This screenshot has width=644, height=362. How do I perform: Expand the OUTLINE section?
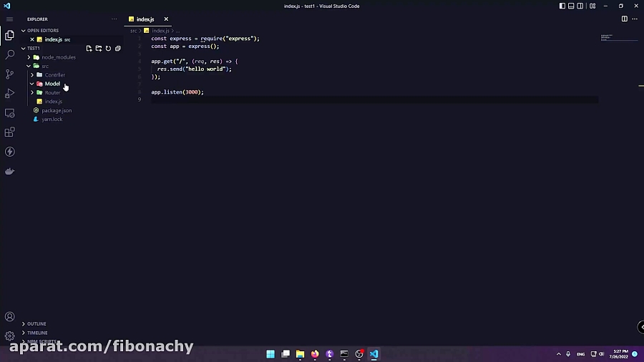tap(36, 324)
